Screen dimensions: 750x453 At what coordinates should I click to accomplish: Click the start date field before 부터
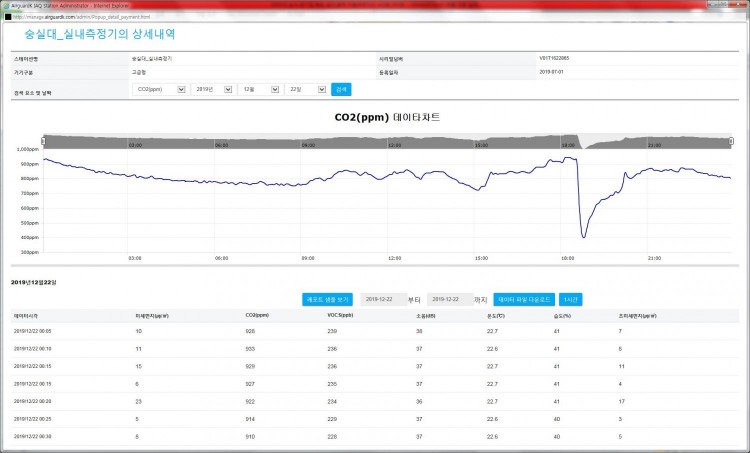pyautogui.click(x=381, y=299)
